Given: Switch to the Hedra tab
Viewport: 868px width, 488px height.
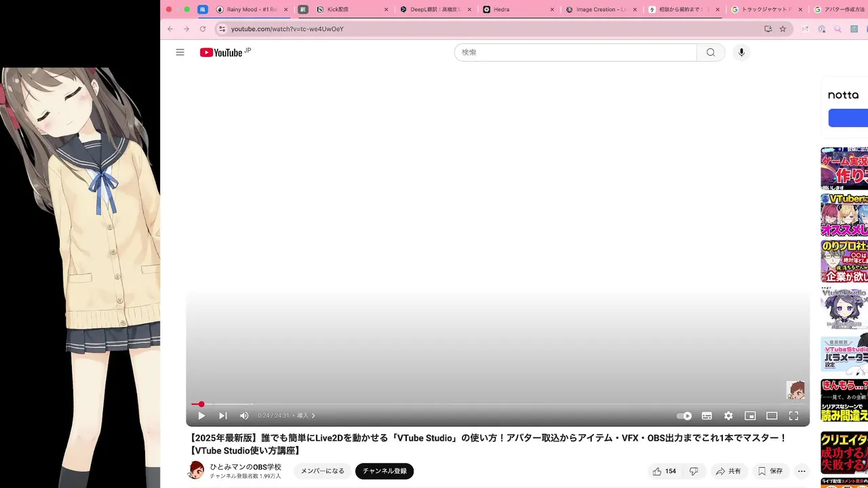Looking at the screenshot, I should pyautogui.click(x=519, y=9).
